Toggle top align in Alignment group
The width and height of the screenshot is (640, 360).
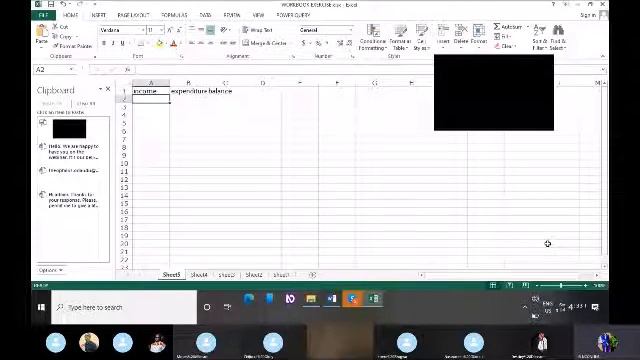click(x=192, y=30)
